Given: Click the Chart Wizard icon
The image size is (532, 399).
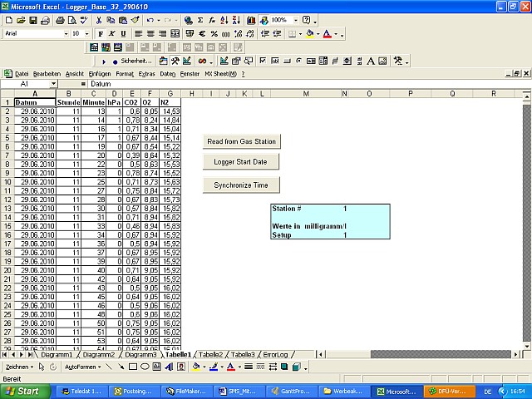Looking at the screenshot, I should tap(249, 20).
